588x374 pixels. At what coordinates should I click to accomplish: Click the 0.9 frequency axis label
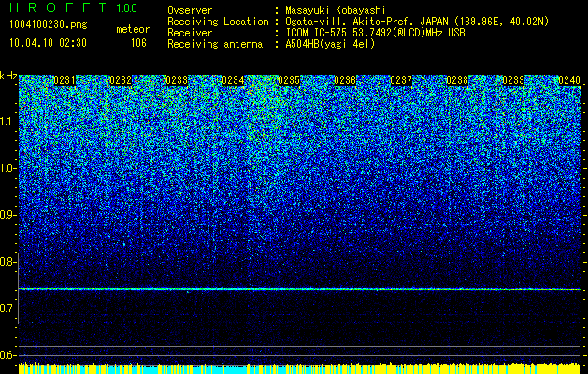7,215
